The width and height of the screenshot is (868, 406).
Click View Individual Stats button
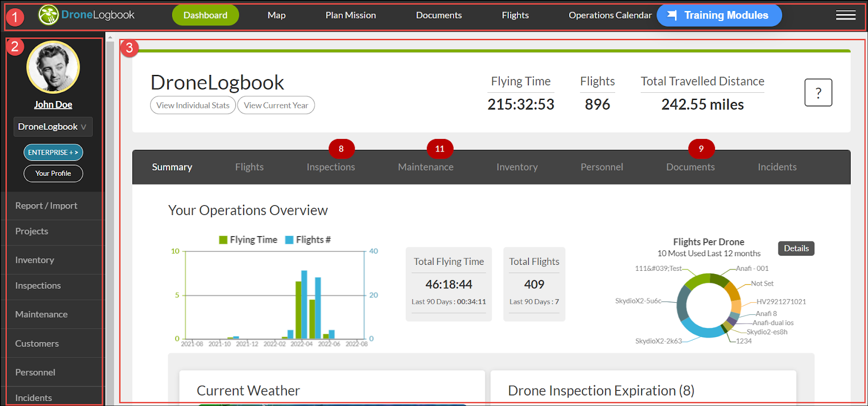[193, 105]
